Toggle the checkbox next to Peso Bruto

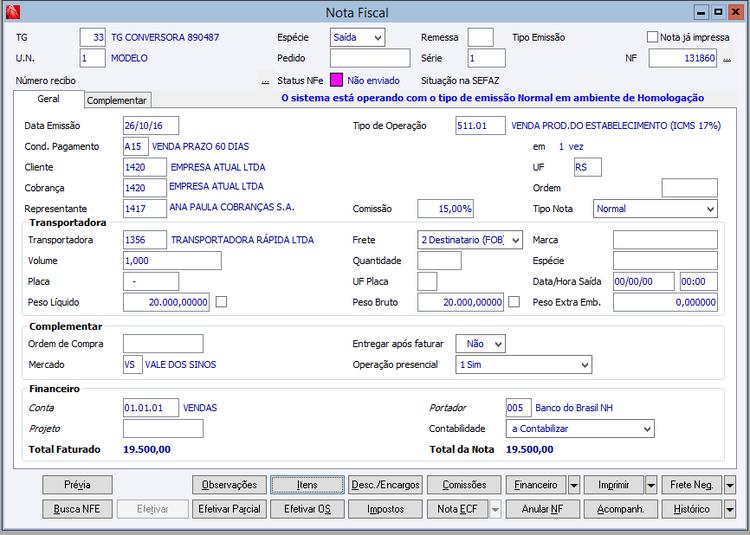(x=514, y=301)
